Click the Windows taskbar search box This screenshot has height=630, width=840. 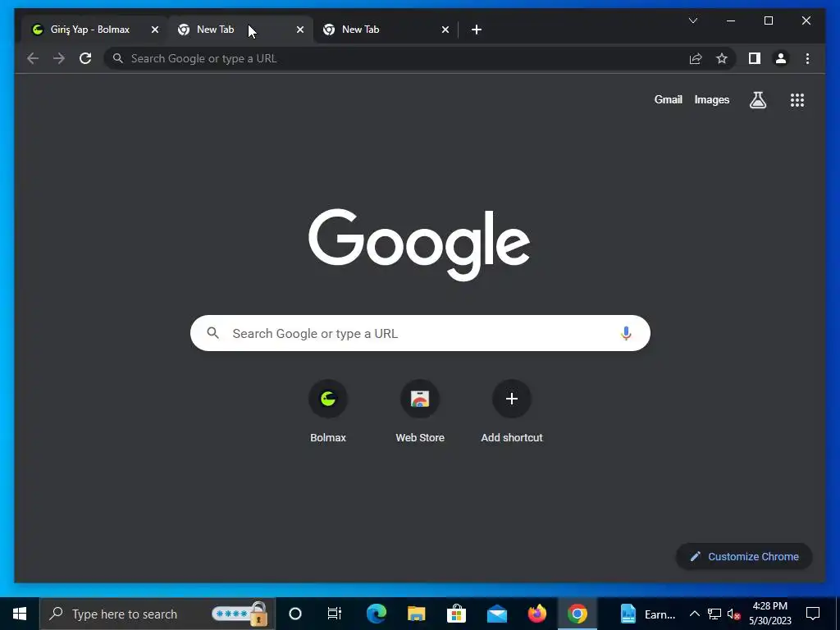[x=157, y=614]
